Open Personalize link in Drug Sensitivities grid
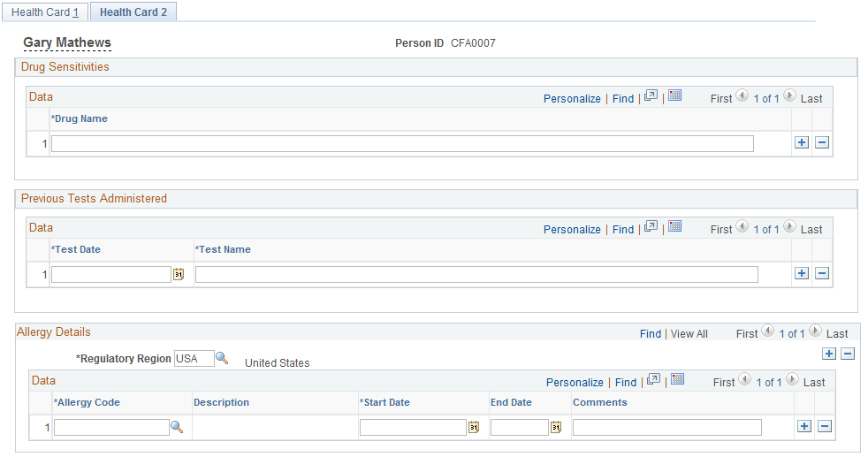The height and width of the screenshot is (457, 868). 572,98
